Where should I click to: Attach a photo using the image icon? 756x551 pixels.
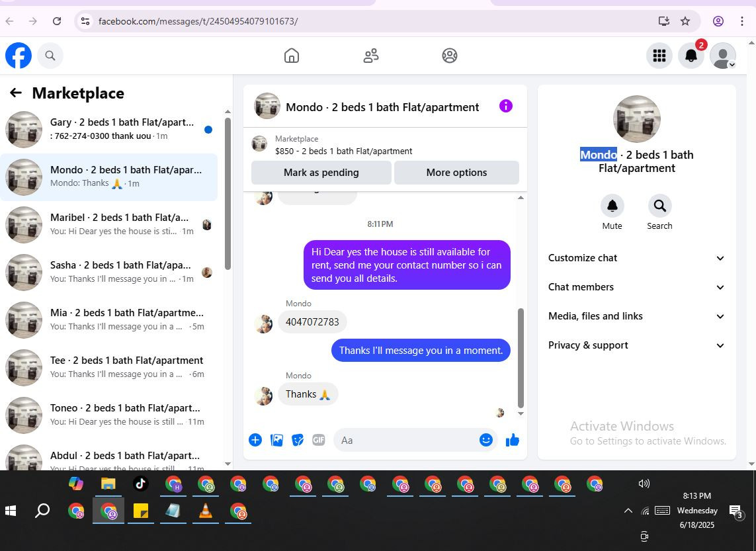coord(276,440)
